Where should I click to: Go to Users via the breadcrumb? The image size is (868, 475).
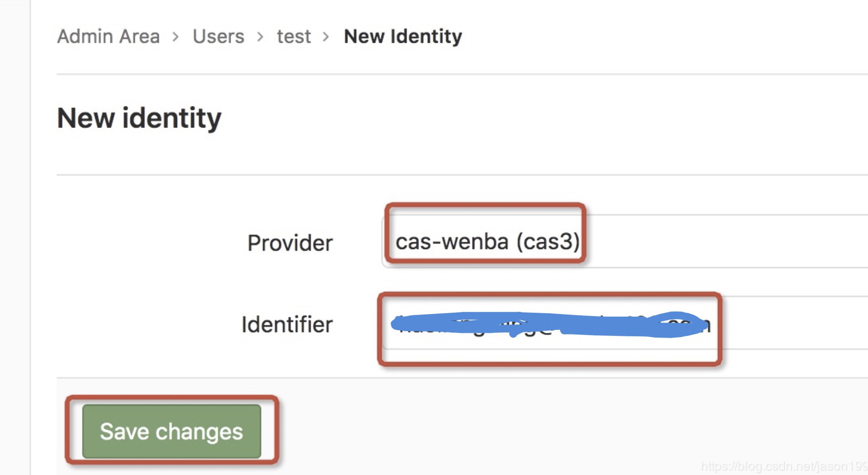[x=218, y=36]
